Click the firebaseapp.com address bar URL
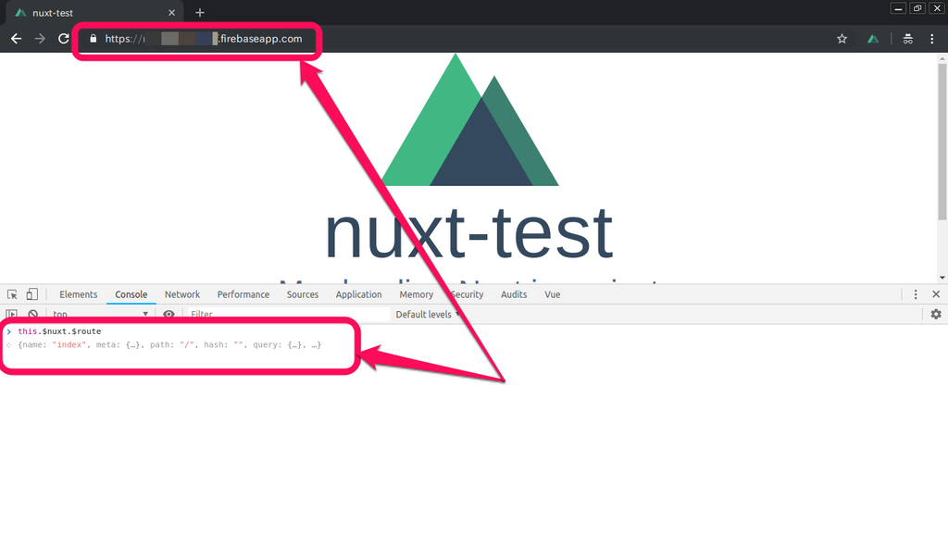 204,39
